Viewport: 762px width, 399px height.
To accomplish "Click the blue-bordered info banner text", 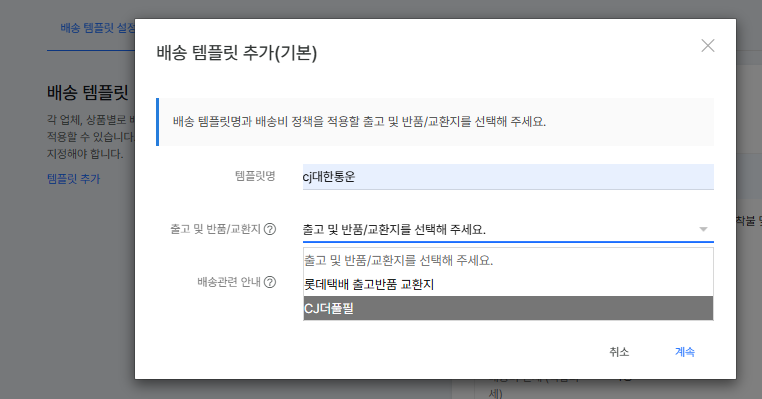I will (359, 121).
